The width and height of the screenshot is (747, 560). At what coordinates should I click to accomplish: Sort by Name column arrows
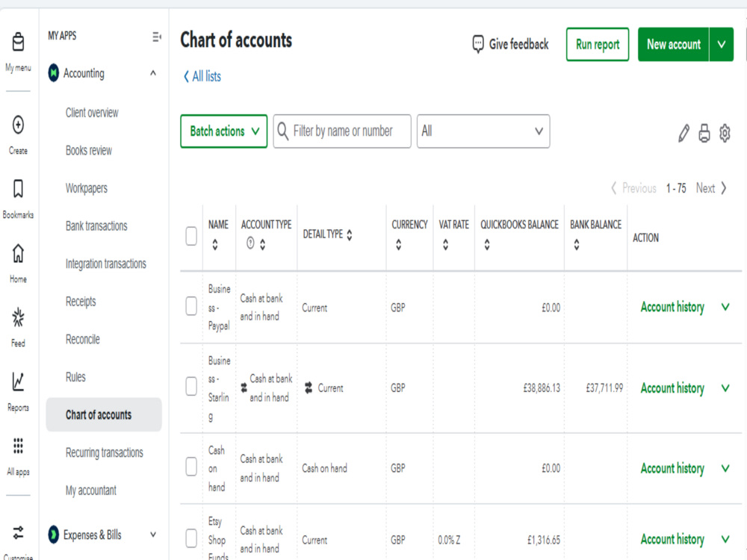(215, 245)
